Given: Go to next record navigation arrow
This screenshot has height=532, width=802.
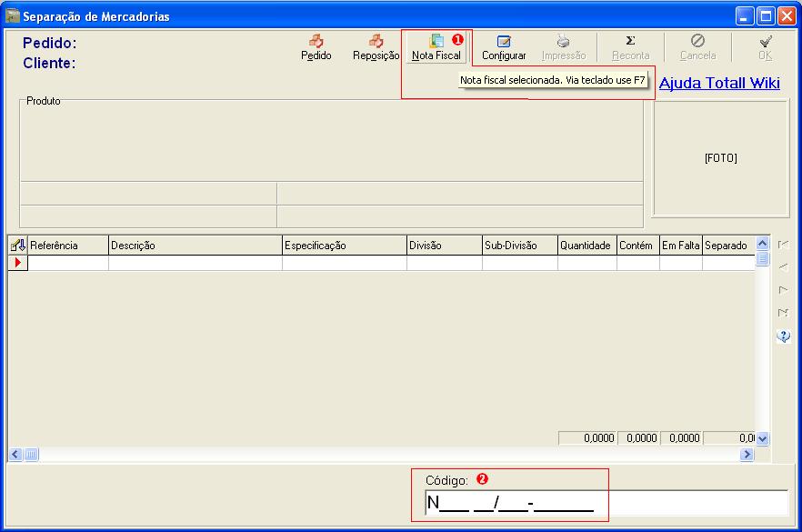Looking at the screenshot, I should [x=783, y=290].
